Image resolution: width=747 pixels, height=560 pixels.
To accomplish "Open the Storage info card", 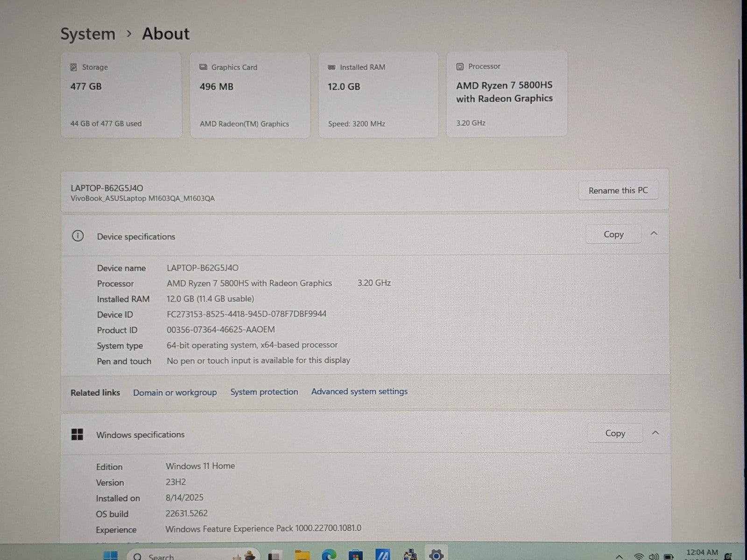I will (x=121, y=95).
